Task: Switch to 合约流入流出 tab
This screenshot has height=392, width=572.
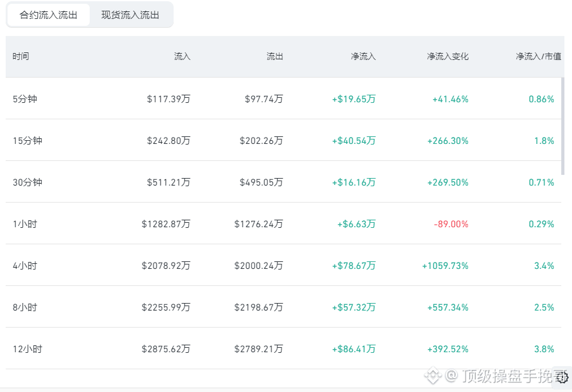Action: [48, 15]
